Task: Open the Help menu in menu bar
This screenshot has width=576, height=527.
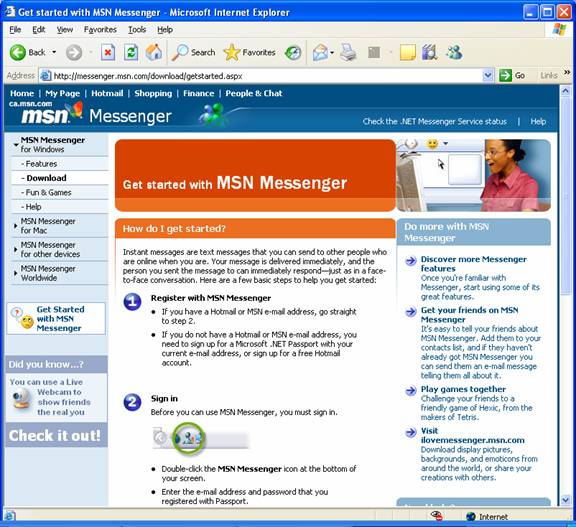Action: [165, 30]
